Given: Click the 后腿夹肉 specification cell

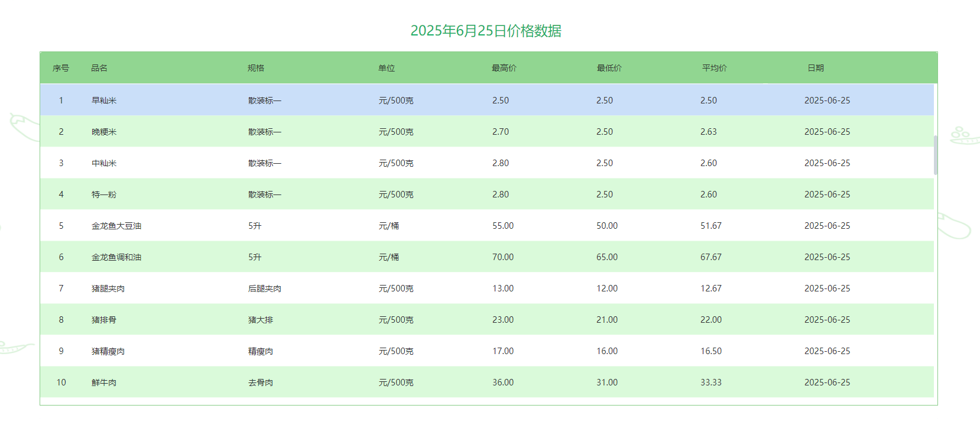Looking at the screenshot, I should pos(265,288).
